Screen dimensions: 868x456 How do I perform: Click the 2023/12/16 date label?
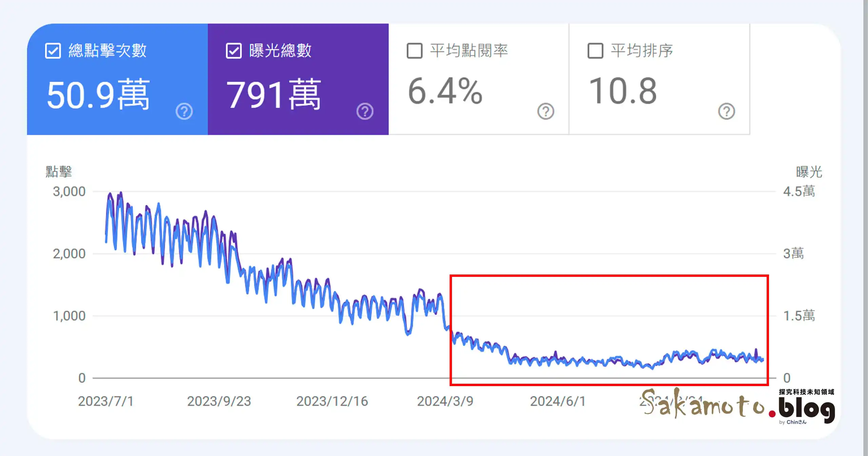pyautogui.click(x=332, y=401)
